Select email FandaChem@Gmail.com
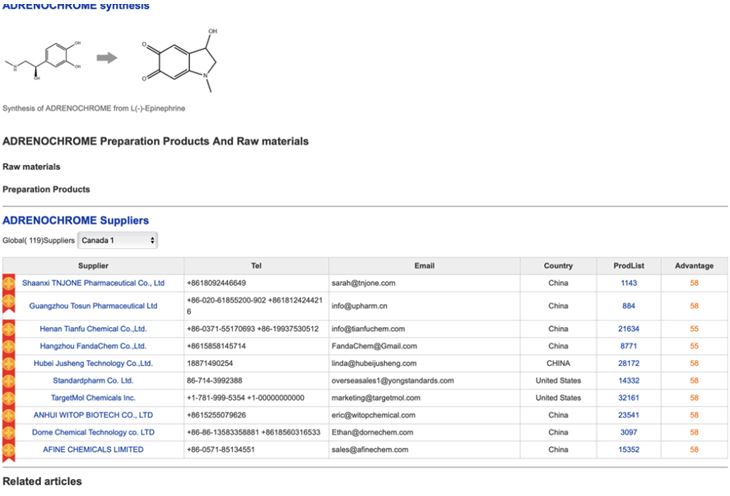The height and width of the screenshot is (496, 730). click(x=374, y=346)
